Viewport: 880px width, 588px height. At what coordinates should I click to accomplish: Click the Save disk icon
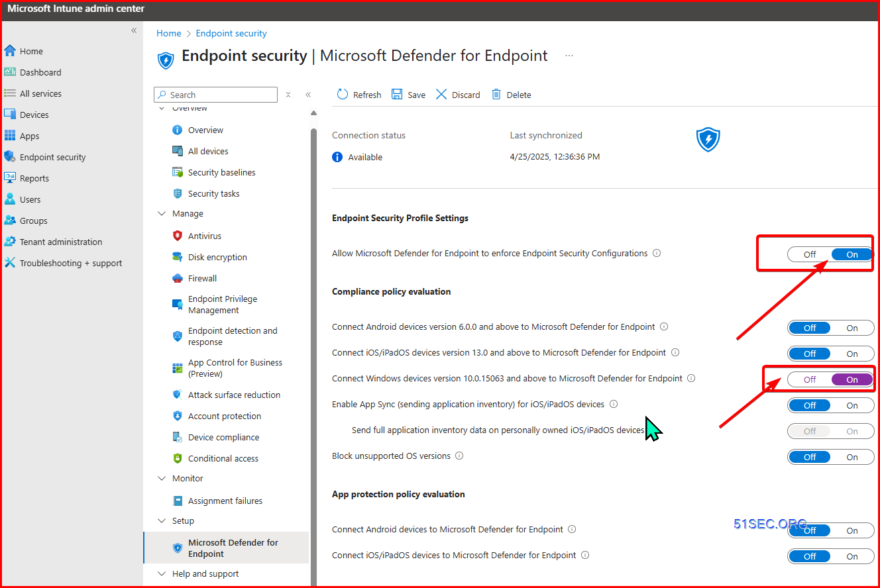pyautogui.click(x=397, y=95)
